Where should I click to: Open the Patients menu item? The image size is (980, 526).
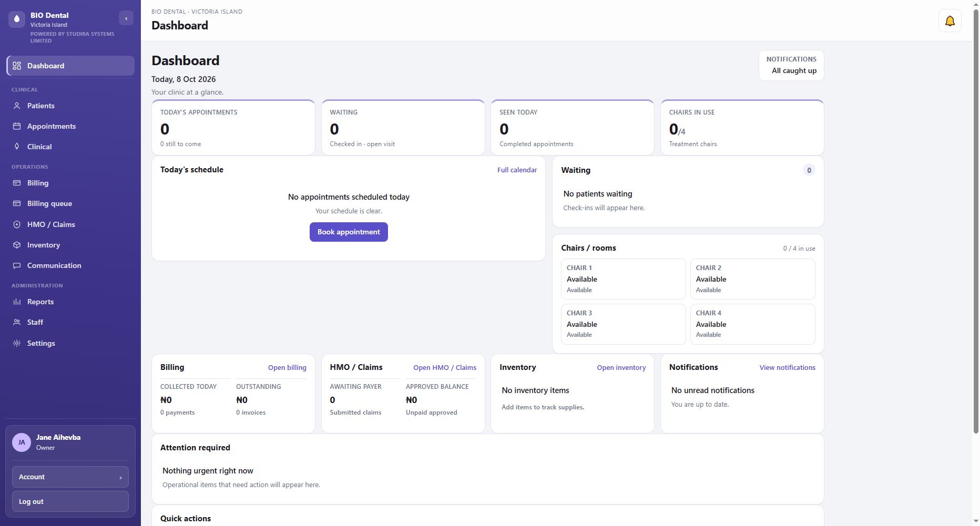70,106
